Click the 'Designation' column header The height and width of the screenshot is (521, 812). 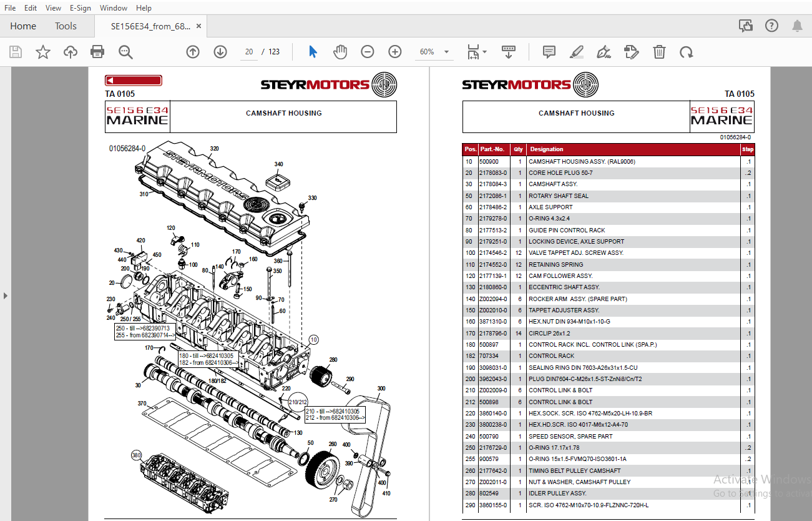[547, 149]
